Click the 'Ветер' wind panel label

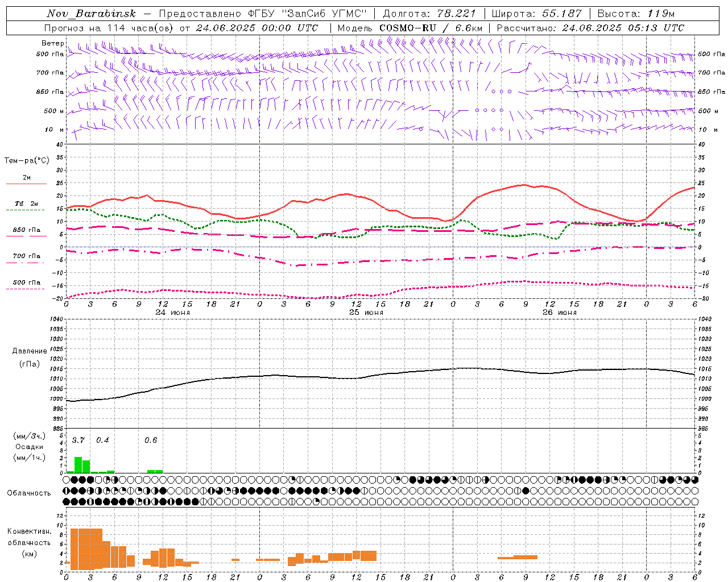[52, 43]
